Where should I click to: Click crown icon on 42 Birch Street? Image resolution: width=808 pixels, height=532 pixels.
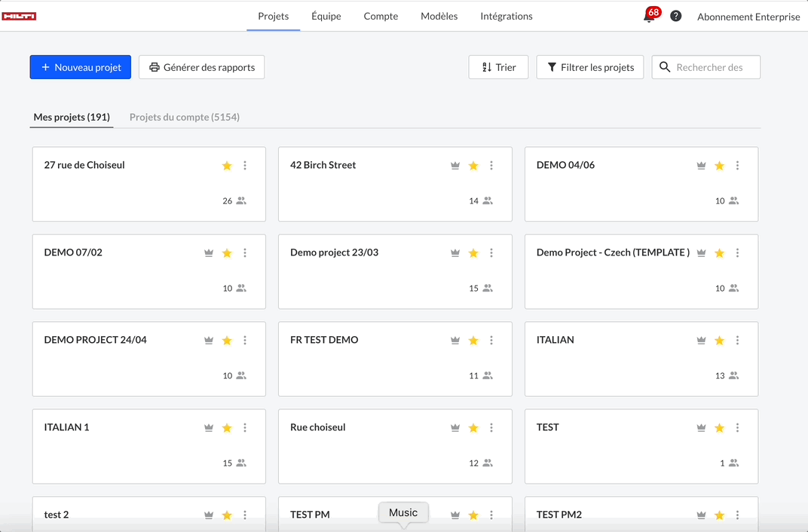pyautogui.click(x=455, y=165)
